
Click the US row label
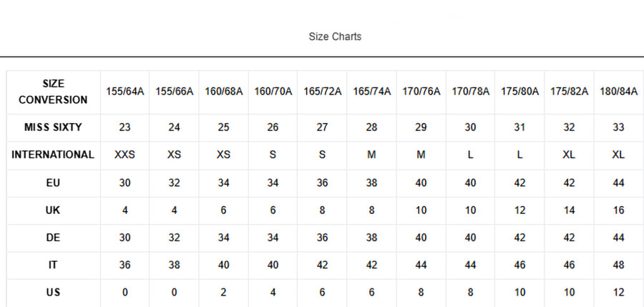54,293
